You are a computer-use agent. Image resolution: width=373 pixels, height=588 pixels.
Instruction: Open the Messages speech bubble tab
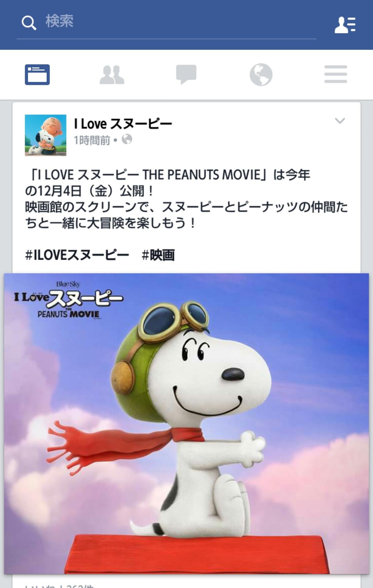pos(186,75)
